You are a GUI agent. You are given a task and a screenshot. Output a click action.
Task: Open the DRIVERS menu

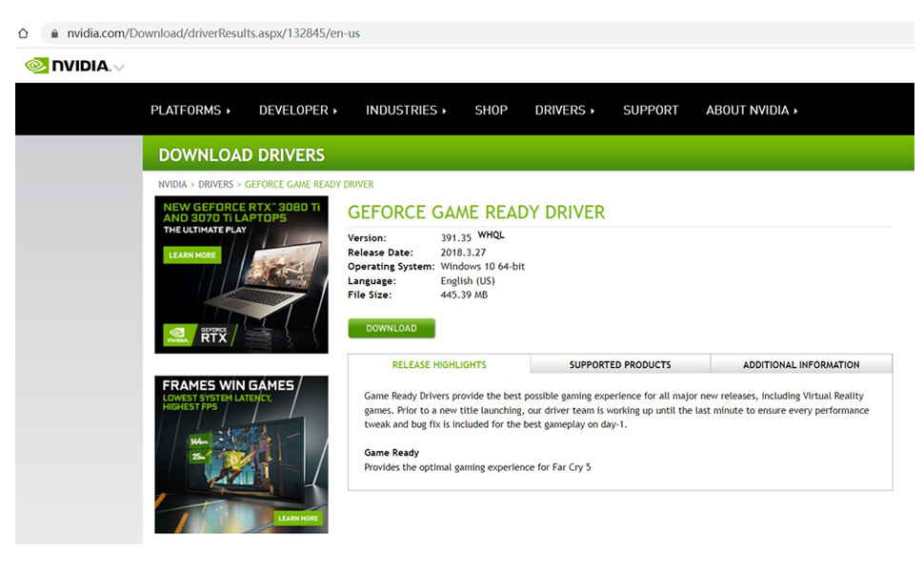pos(565,111)
